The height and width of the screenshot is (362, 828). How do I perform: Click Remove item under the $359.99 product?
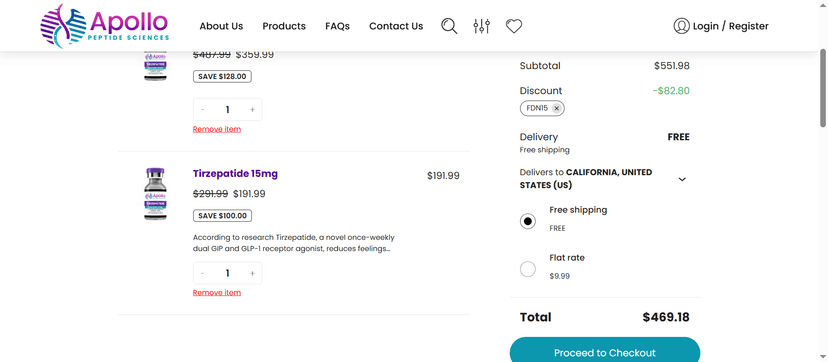coord(217,129)
